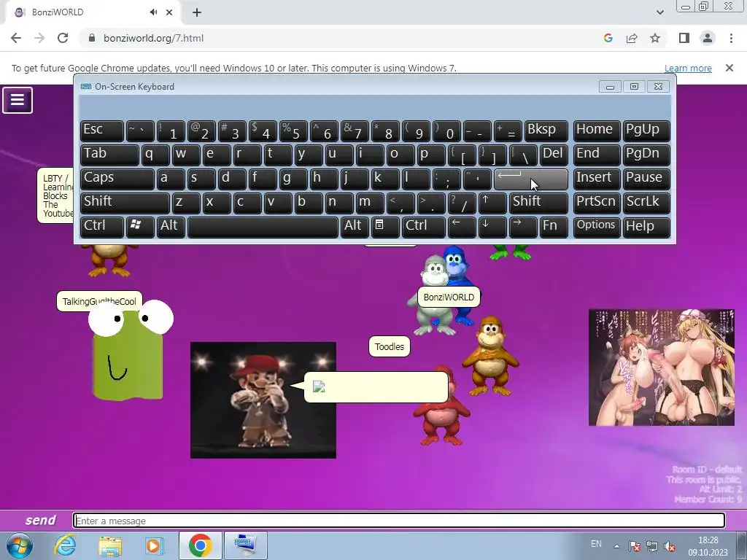
Task: Click the Google icon in the address bar
Action: pos(608,38)
